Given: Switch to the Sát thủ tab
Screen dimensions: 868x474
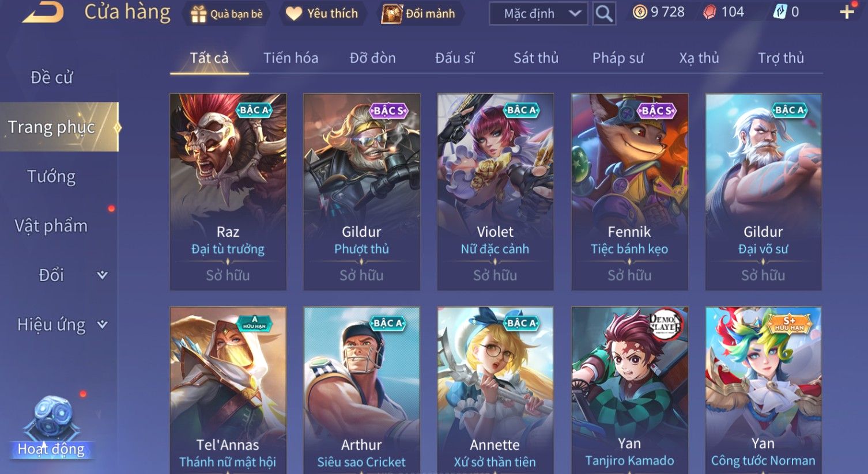Looking at the screenshot, I should (536, 58).
